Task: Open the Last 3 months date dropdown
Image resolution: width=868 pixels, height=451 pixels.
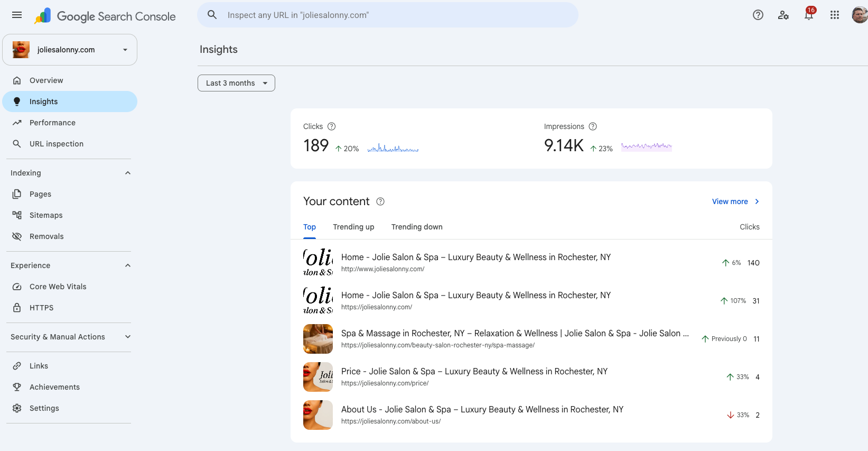Action: [236, 83]
